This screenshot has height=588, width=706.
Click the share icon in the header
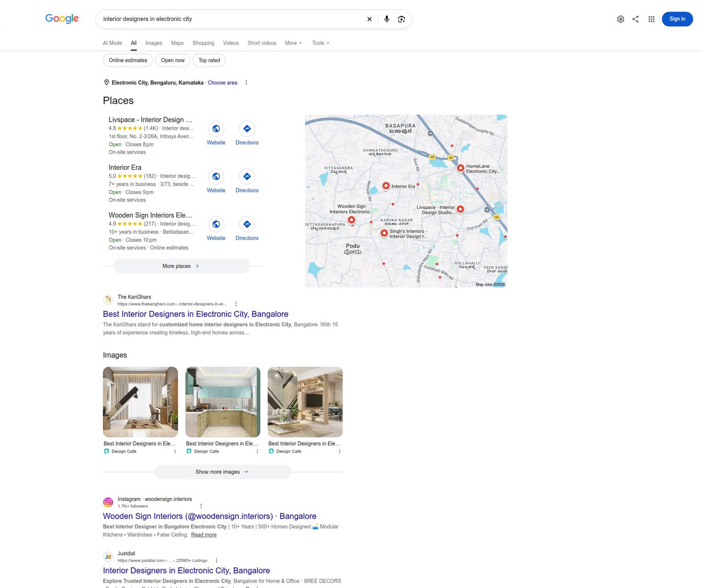click(x=635, y=19)
